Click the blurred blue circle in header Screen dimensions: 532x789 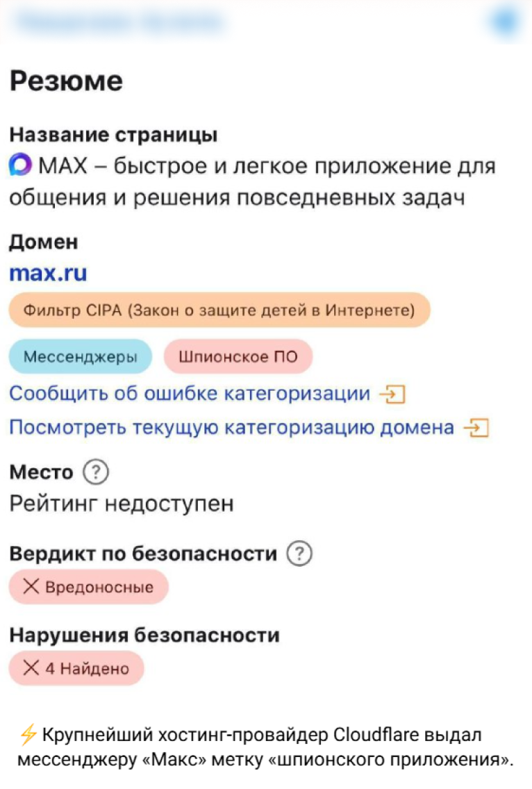505,22
